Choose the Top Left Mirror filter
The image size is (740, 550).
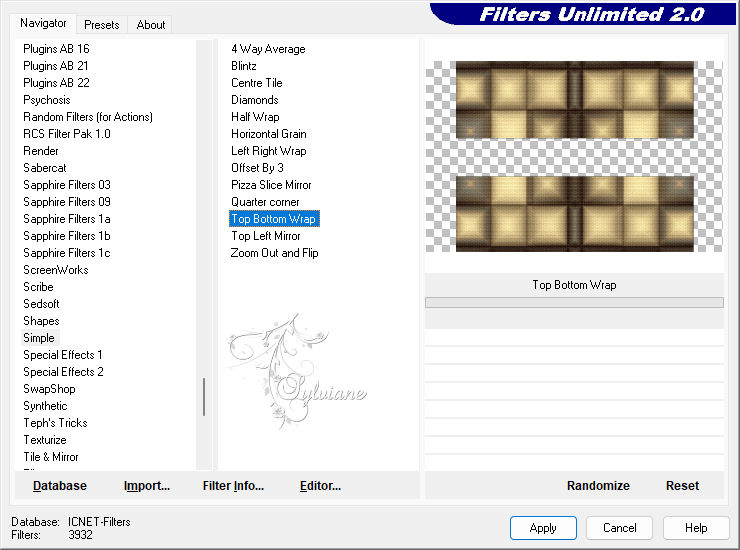(265, 236)
